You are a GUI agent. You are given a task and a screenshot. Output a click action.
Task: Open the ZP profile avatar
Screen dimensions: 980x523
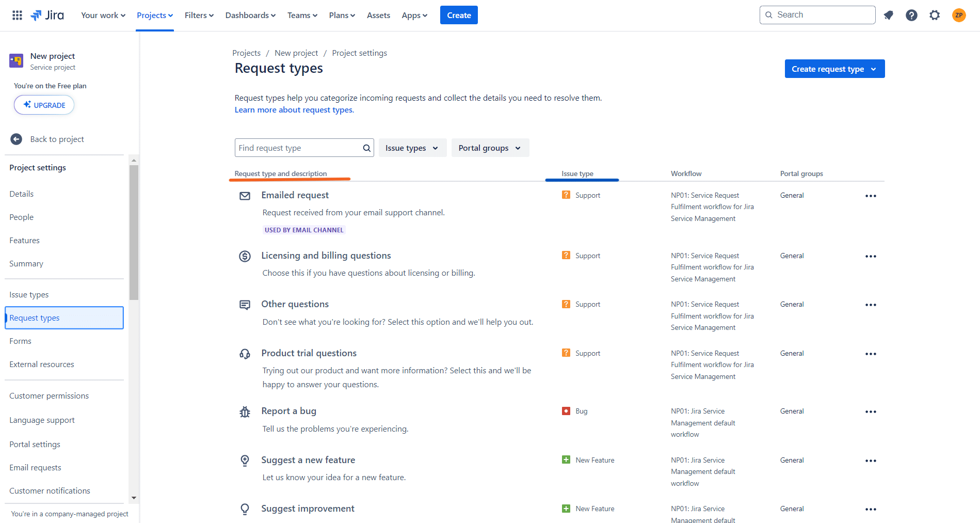point(959,15)
